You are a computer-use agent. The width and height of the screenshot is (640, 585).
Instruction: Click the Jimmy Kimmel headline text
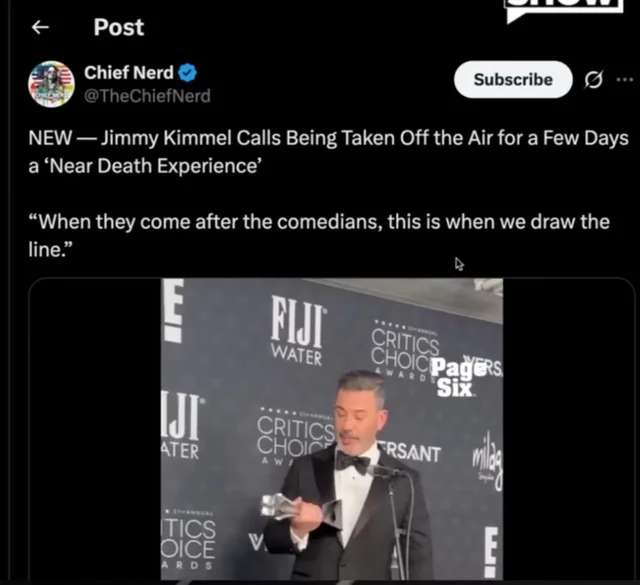point(328,152)
